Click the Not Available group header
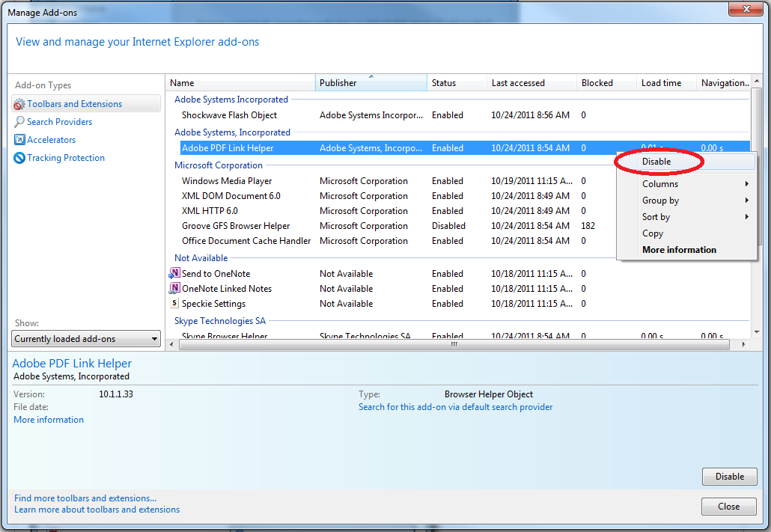771x532 pixels. pos(201,257)
